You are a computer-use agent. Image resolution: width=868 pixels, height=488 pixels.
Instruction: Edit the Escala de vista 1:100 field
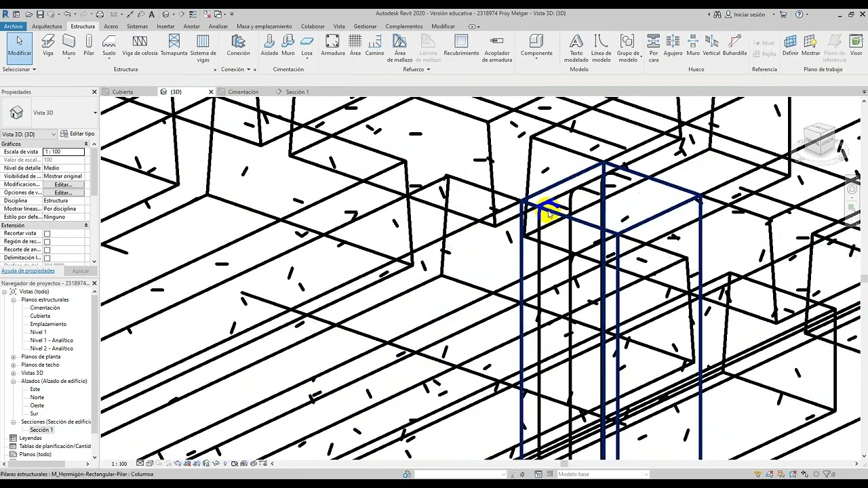(x=64, y=152)
